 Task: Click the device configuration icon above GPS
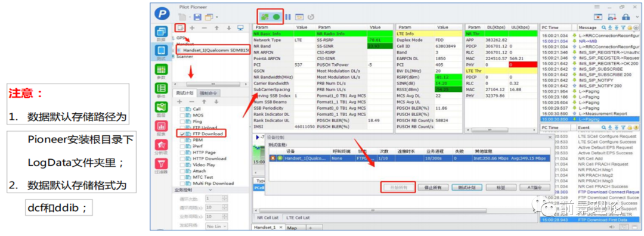(x=179, y=28)
